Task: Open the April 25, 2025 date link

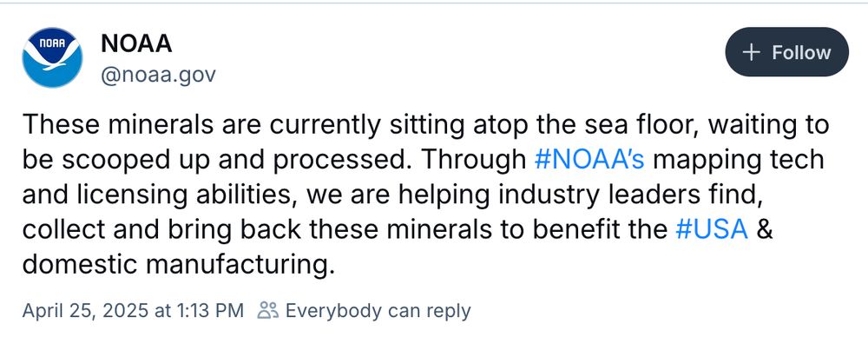Action: pos(85,311)
